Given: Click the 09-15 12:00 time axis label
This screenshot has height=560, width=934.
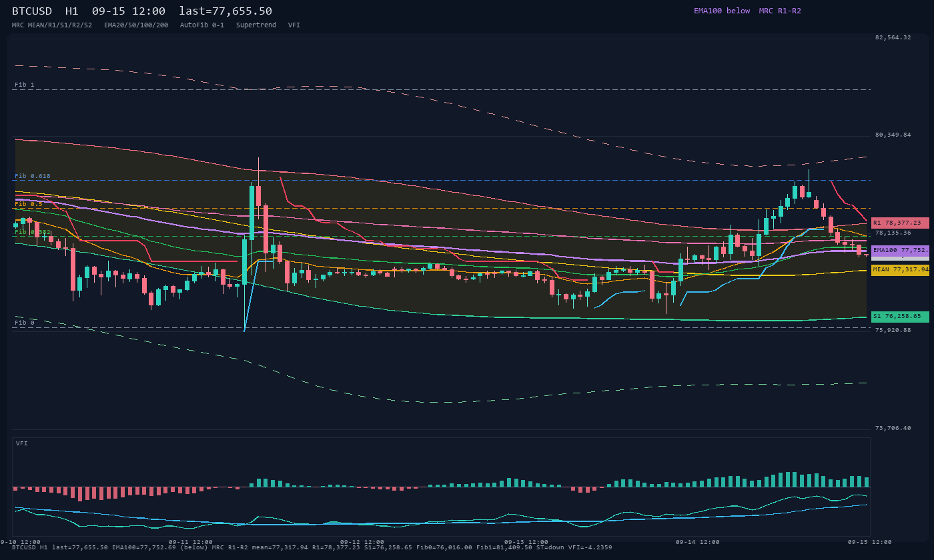Looking at the screenshot, I should [869, 542].
